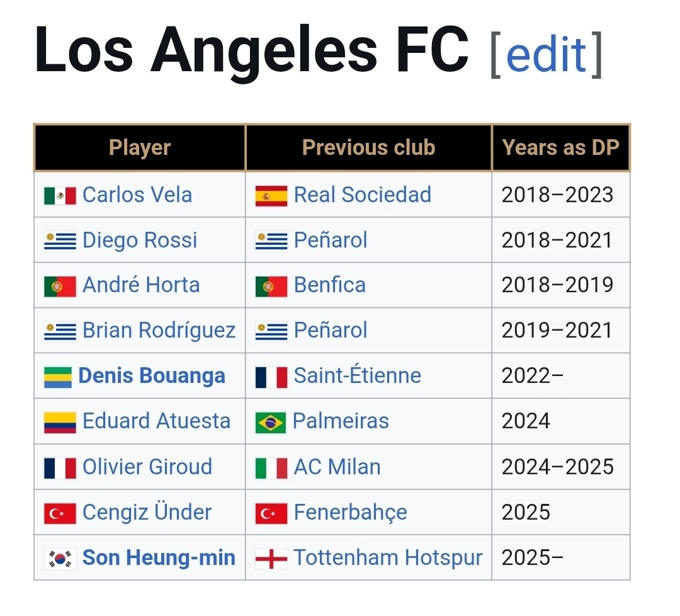Click the Spain flag beside Real Sociedad
The width and height of the screenshot is (680, 616).
coord(271,195)
